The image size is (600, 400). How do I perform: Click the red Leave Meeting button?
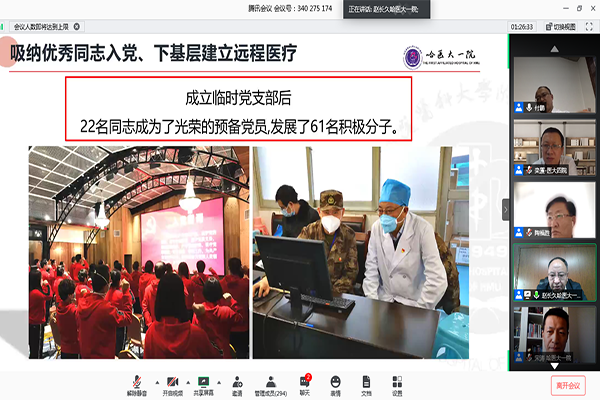tap(566, 385)
